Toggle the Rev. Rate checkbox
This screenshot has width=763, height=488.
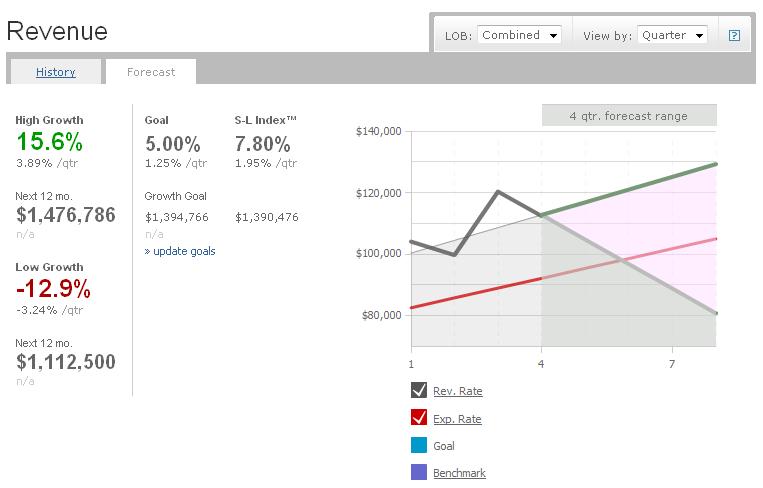419,391
